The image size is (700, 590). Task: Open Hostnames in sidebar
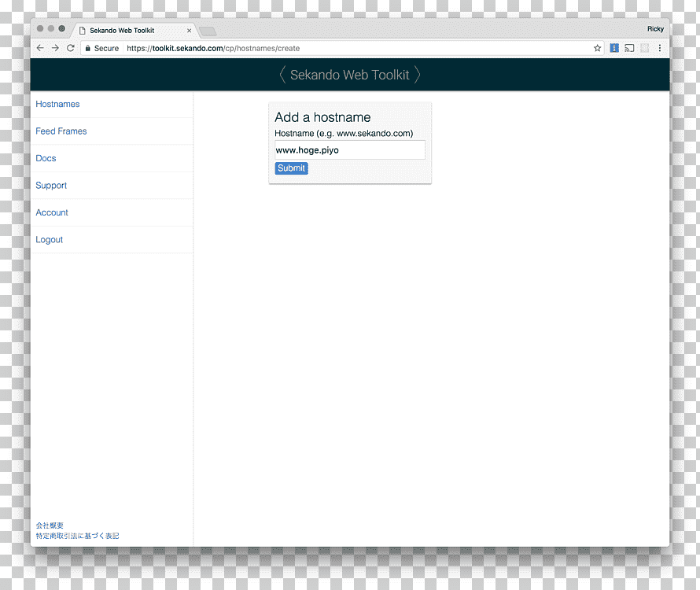(x=57, y=104)
